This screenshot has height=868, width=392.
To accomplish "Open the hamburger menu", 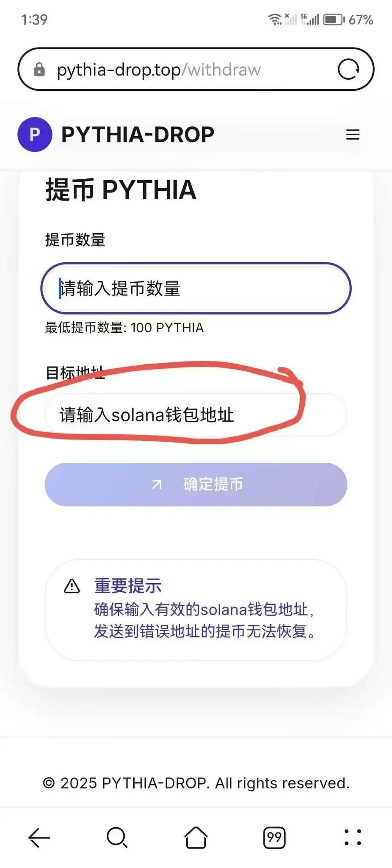I will coord(353,135).
